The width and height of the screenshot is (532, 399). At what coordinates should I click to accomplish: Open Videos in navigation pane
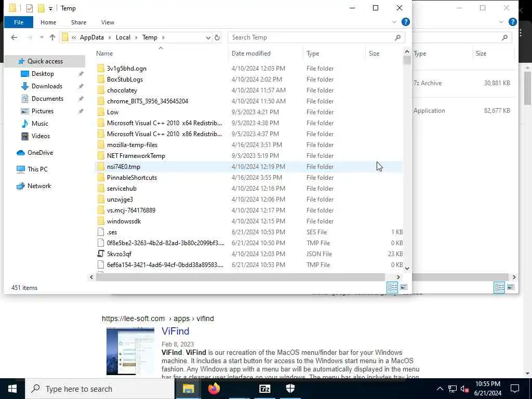(41, 136)
